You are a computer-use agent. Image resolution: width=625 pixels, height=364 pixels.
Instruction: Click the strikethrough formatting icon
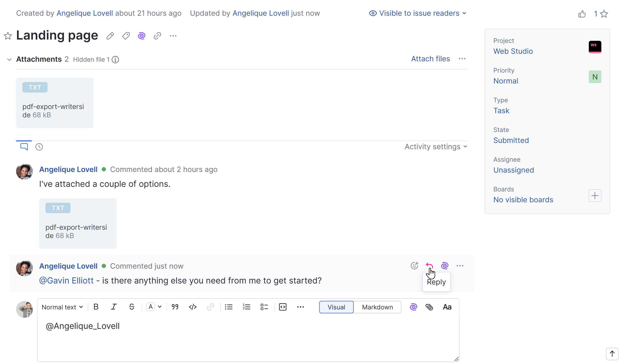131,307
